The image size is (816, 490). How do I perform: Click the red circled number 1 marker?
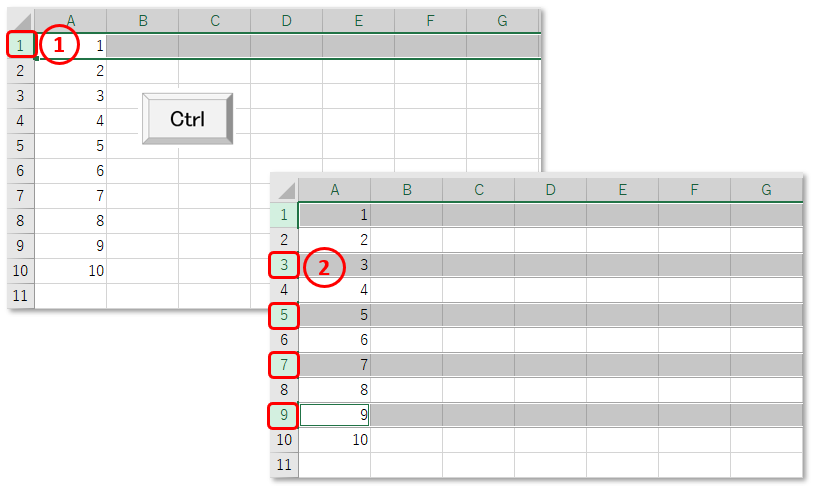pos(59,45)
